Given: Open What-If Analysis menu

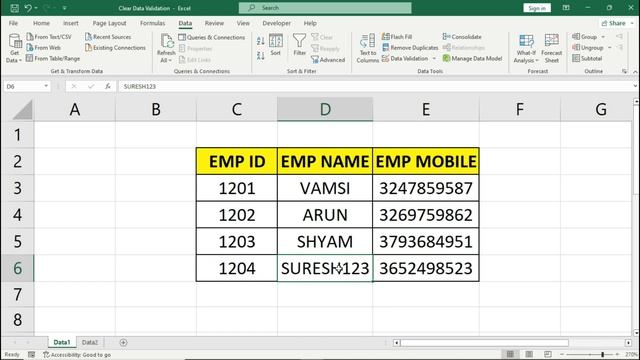Looking at the screenshot, I should pos(526,48).
